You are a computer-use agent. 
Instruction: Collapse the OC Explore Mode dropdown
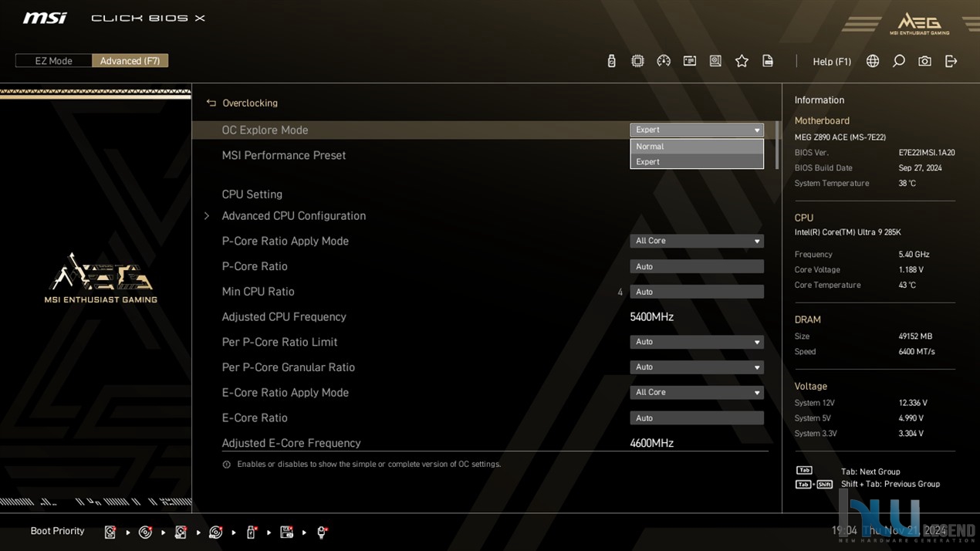pyautogui.click(x=697, y=130)
